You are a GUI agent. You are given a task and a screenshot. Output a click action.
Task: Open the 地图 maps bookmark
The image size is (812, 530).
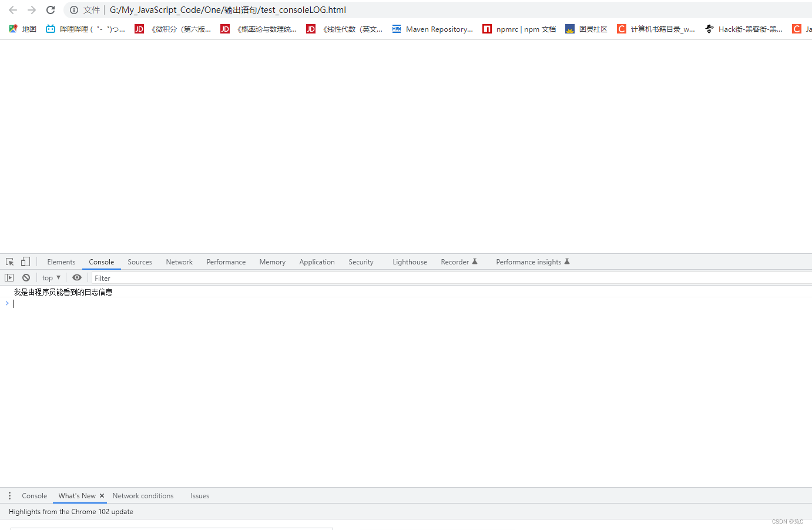point(23,29)
